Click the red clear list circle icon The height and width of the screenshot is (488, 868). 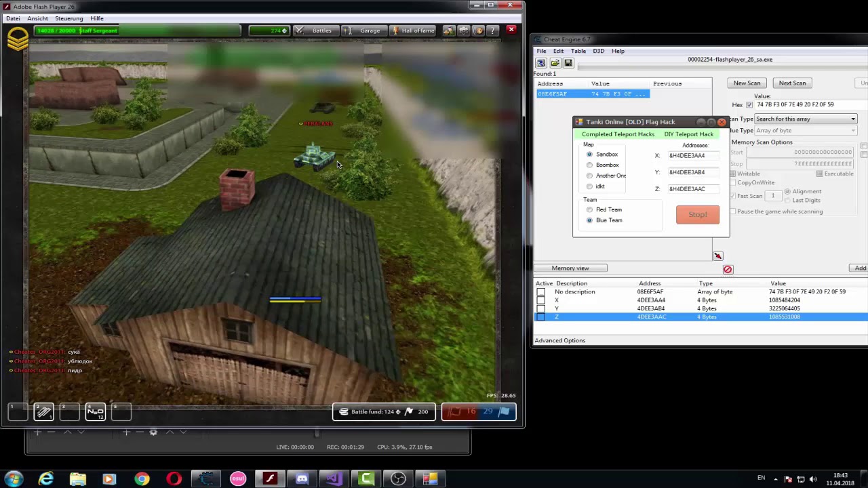click(x=728, y=269)
